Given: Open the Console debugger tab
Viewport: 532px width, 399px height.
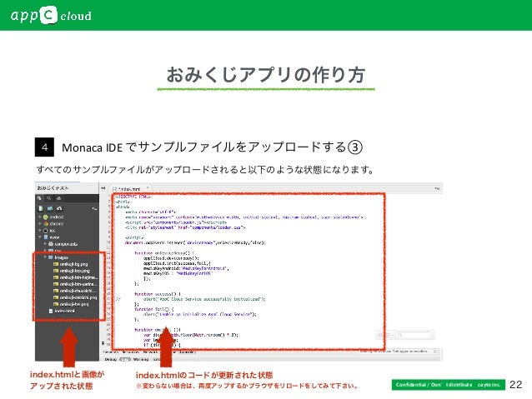Looking at the screenshot, I should (x=186, y=352).
